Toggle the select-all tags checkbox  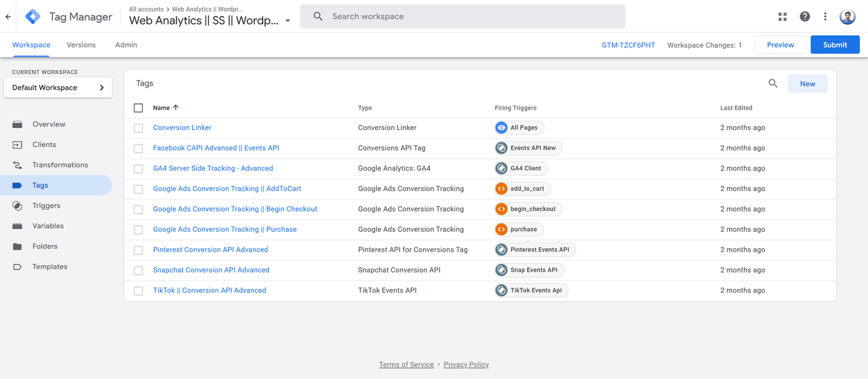point(138,108)
